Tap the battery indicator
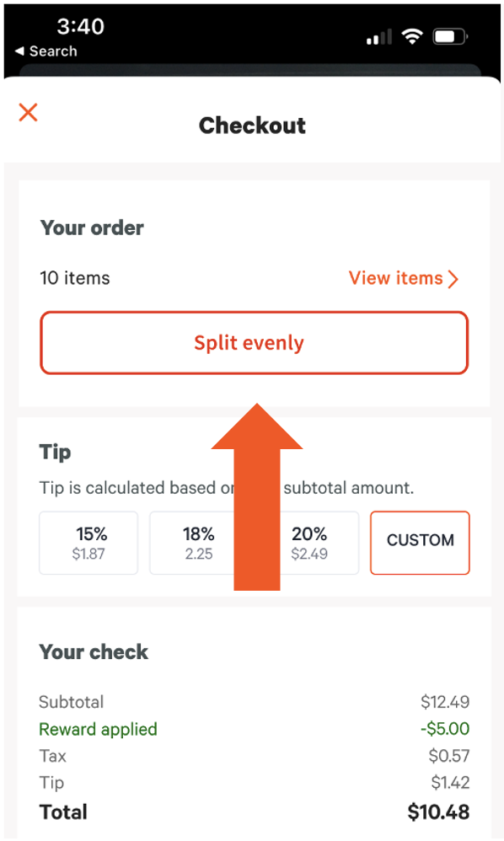 449,36
